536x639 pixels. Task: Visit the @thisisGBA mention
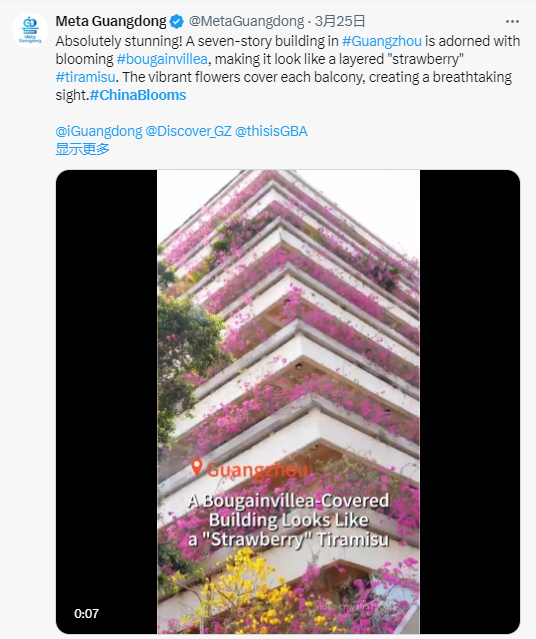click(x=271, y=131)
